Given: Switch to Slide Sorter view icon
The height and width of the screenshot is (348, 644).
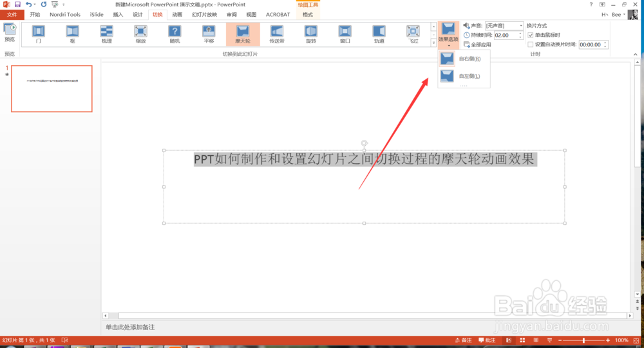Looking at the screenshot, I should [522, 340].
